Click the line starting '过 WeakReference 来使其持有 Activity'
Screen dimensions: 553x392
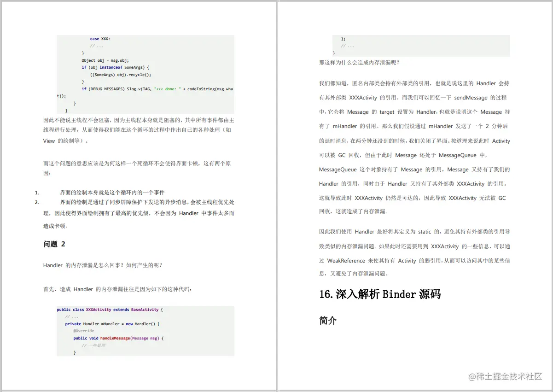[x=414, y=260]
